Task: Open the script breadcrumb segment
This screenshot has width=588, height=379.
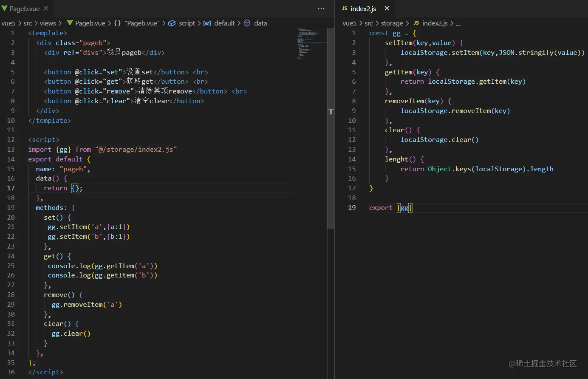Action: [x=187, y=23]
